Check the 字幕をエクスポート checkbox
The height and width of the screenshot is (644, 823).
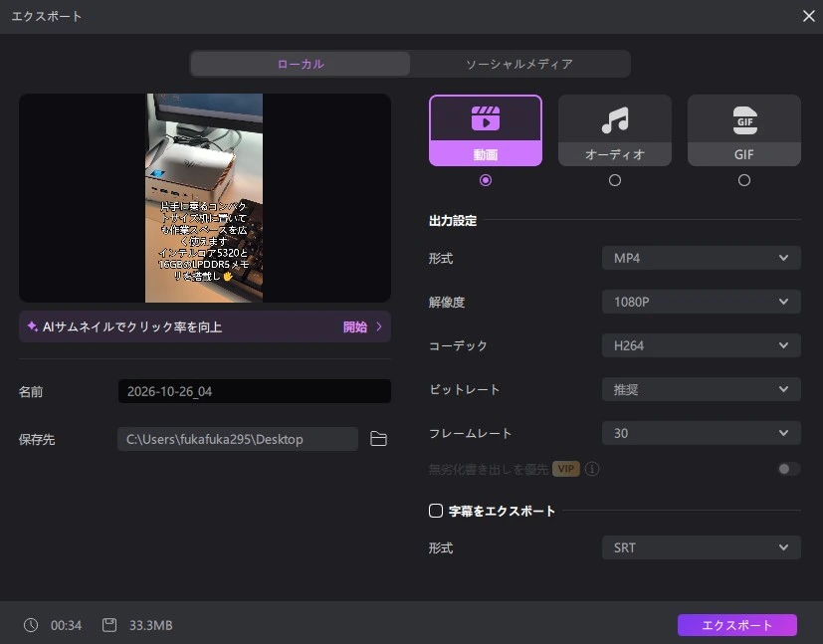coord(436,511)
